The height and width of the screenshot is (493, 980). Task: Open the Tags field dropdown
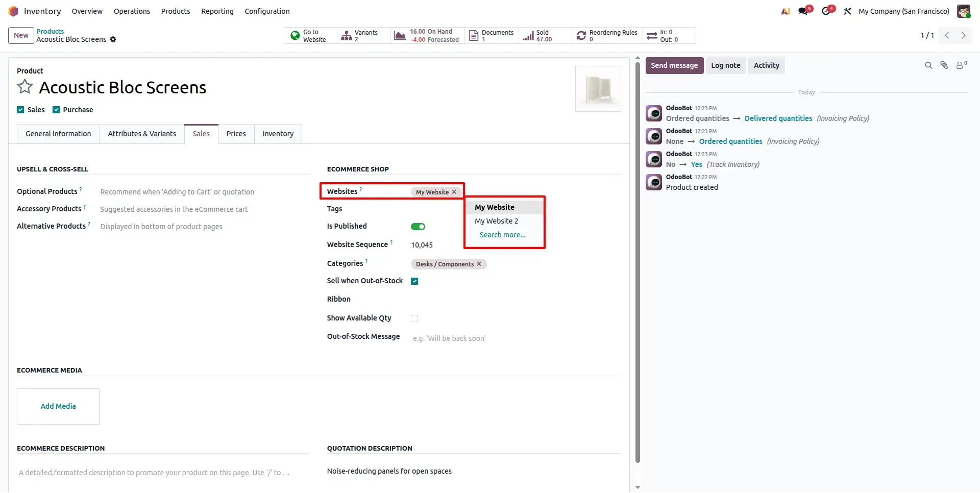coord(516,209)
